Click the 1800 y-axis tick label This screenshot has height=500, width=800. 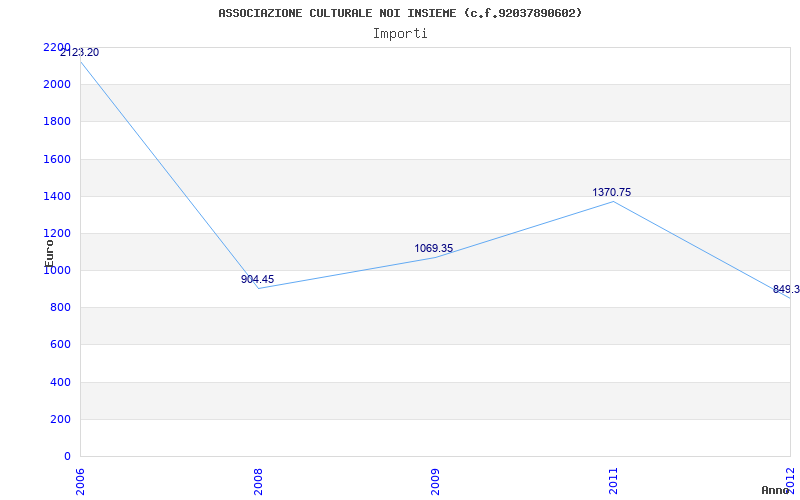pos(57,122)
